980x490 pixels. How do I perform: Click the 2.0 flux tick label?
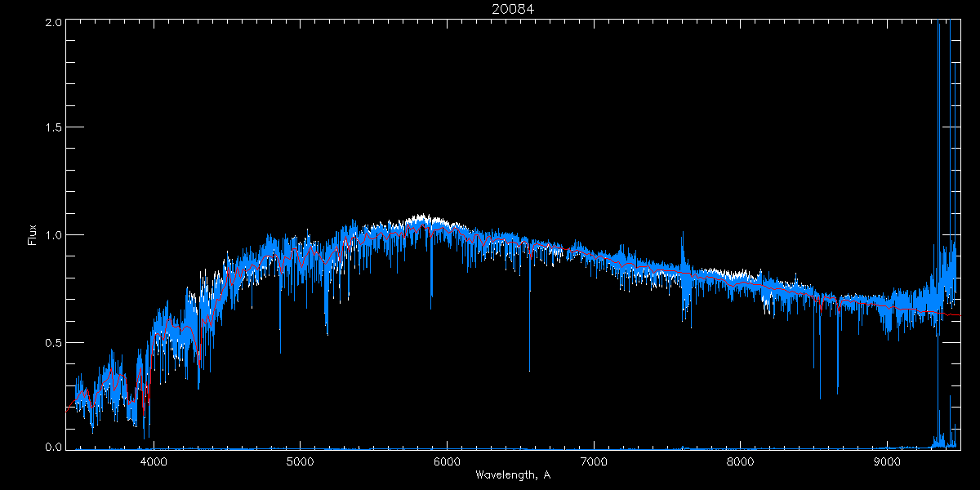(x=53, y=22)
